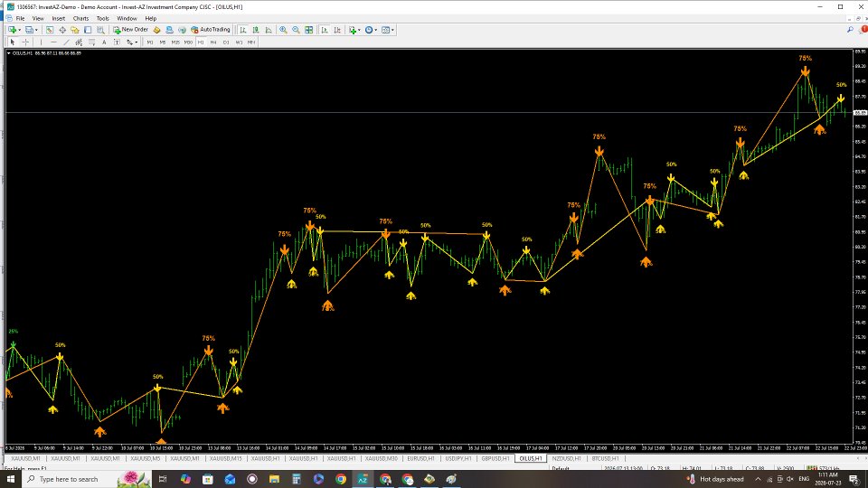Screen dimensions: 868x488
Task: Switch to the XAUUSD,M30 chart tab
Action: 382,458
